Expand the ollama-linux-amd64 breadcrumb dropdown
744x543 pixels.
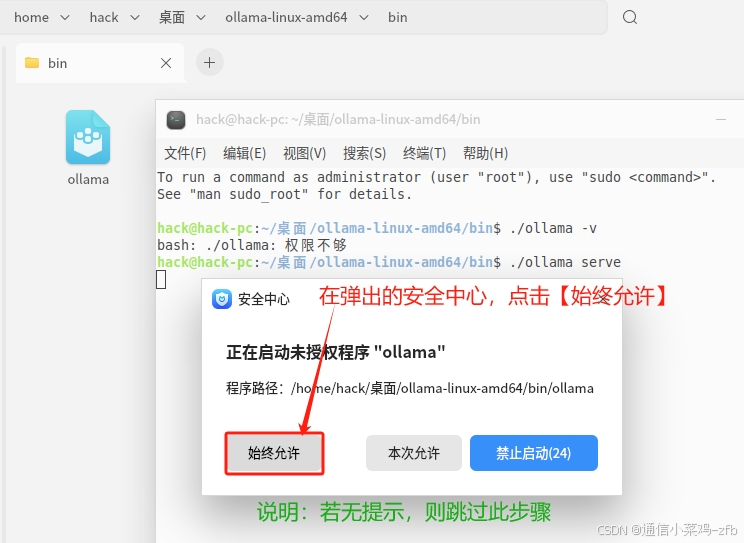tap(364, 18)
